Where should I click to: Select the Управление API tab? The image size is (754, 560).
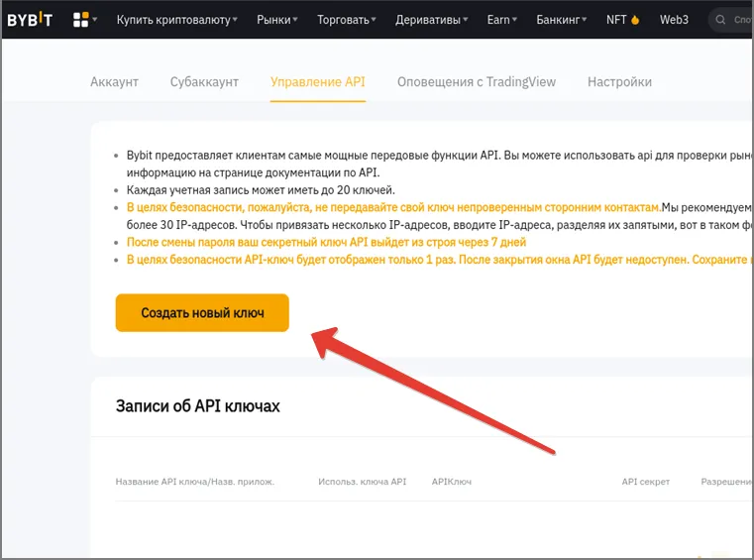coord(317,81)
